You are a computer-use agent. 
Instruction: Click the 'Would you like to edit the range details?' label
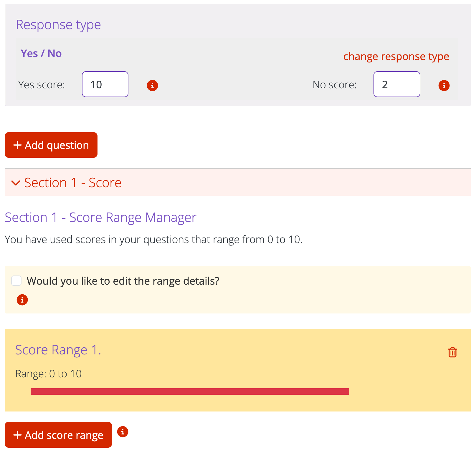(123, 281)
